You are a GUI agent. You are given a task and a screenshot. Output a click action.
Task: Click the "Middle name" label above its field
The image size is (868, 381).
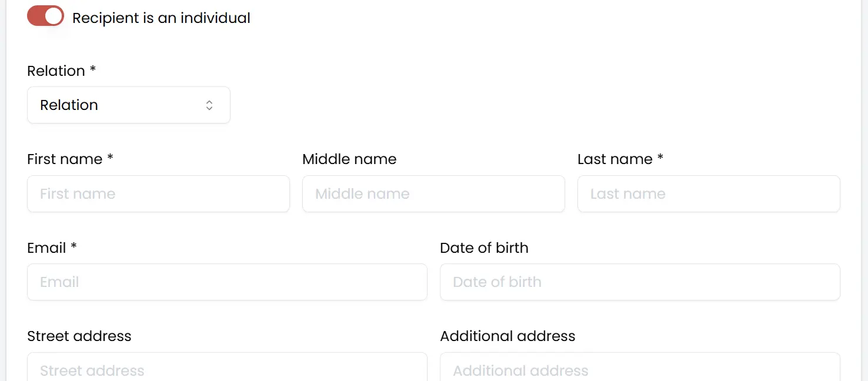[349, 159]
